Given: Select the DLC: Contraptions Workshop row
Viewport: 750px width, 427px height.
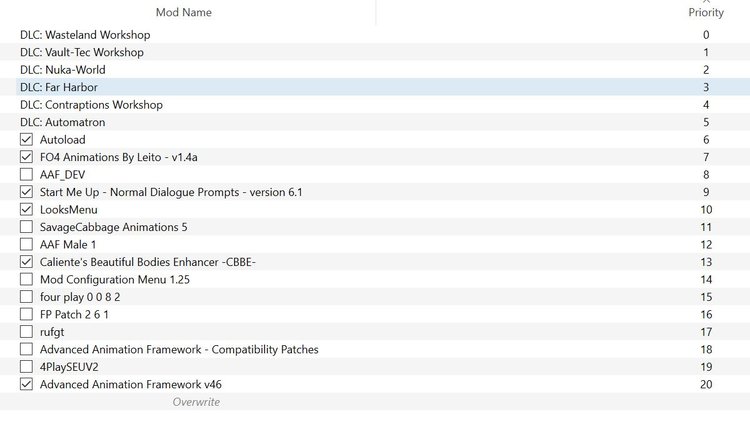Looking at the screenshot, I should 375,104.
